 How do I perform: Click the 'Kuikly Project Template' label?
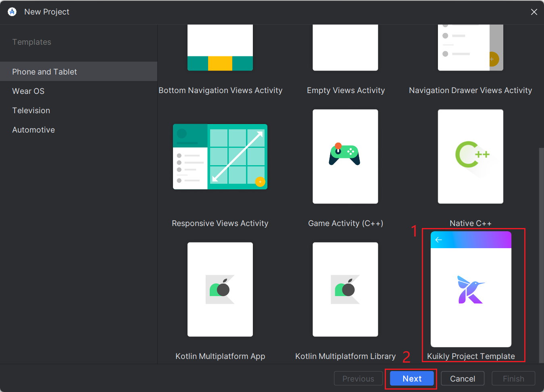471,356
